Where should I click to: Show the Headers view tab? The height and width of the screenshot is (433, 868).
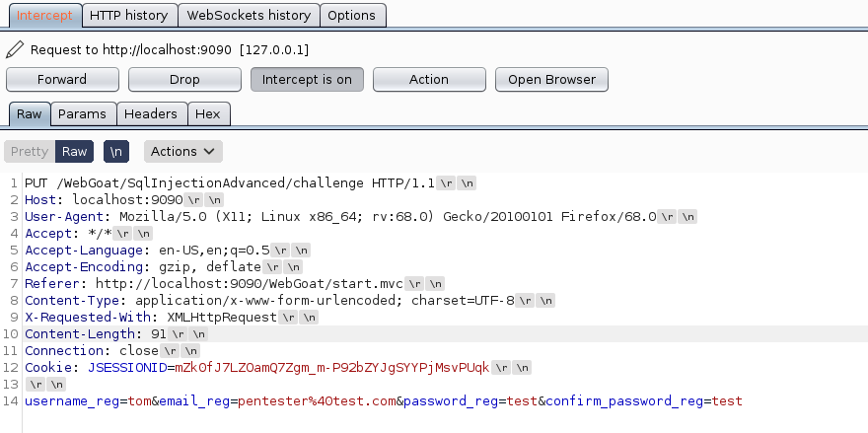pyautogui.click(x=151, y=114)
